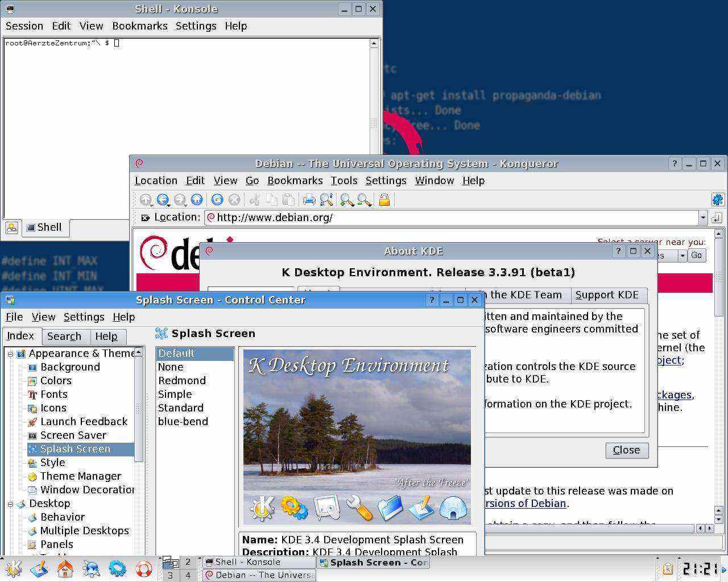This screenshot has width=728, height=582.
Task: Switch to the Debian Konqueror taskbar entry
Action: pyautogui.click(x=259, y=575)
